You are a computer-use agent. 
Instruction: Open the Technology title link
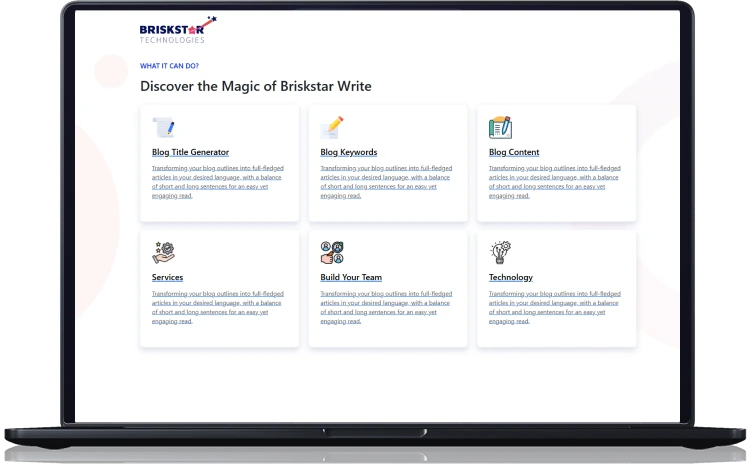pyautogui.click(x=510, y=277)
